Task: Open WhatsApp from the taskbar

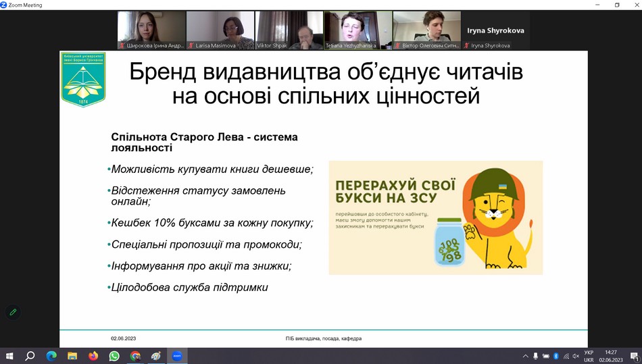Action: point(114,356)
